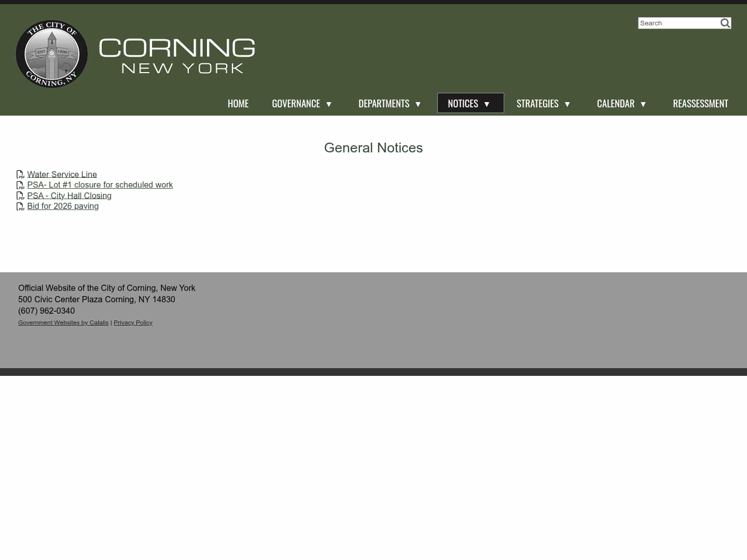Click the City of Corning seal logo

pyautogui.click(x=51, y=54)
